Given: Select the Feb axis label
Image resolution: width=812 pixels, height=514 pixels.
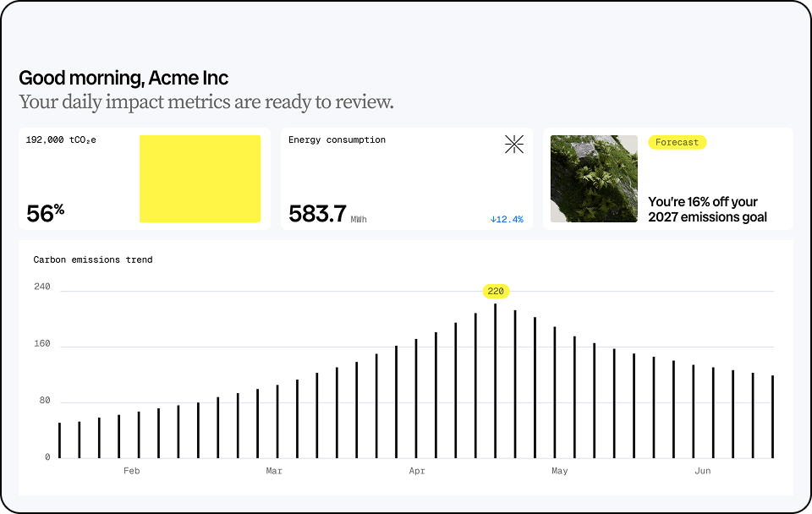Looking at the screenshot, I should (131, 471).
